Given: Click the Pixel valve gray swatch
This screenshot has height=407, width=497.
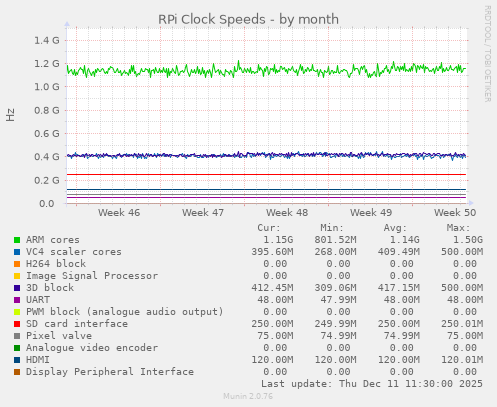Looking at the screenshot, I should (17, 336).
